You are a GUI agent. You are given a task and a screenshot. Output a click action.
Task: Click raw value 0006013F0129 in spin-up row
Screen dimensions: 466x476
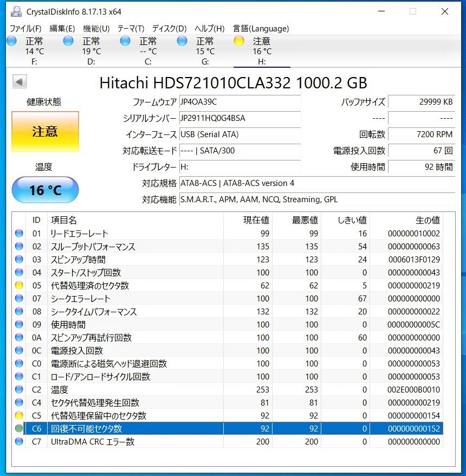point(414,260)
